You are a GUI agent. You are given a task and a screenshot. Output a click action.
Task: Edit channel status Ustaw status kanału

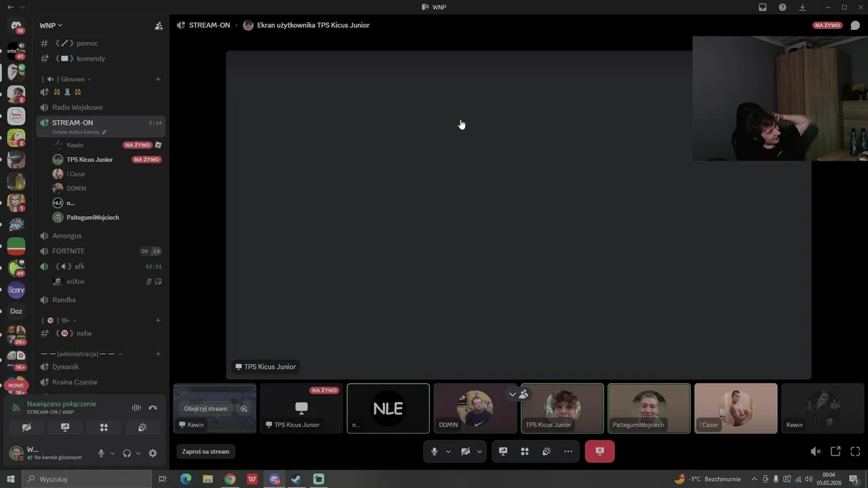coord(79,132)
